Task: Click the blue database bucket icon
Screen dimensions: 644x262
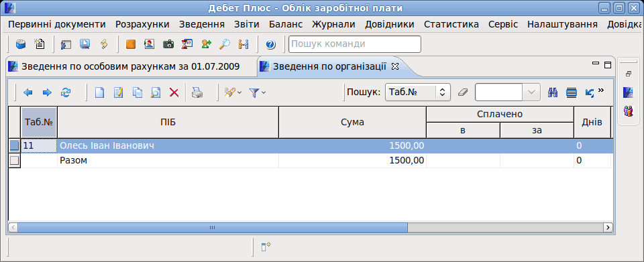Action: (21, 44)
